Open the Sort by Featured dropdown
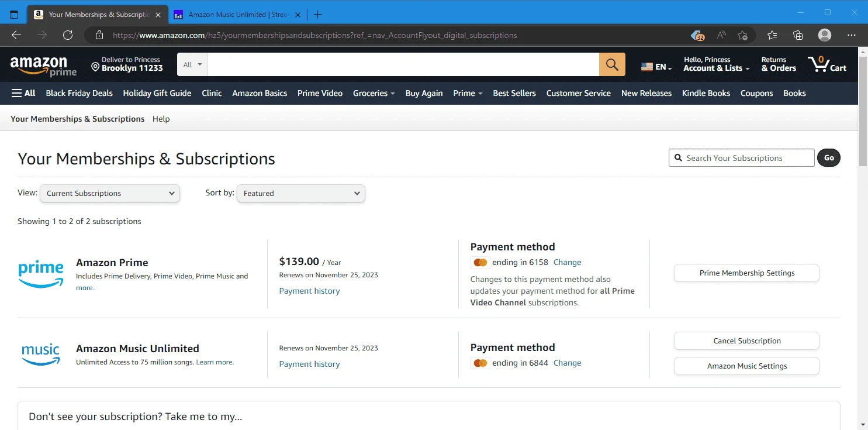Image resolution: width=868 pixels, height=430 pixels. pyautogui.click(x=300, y=193)
